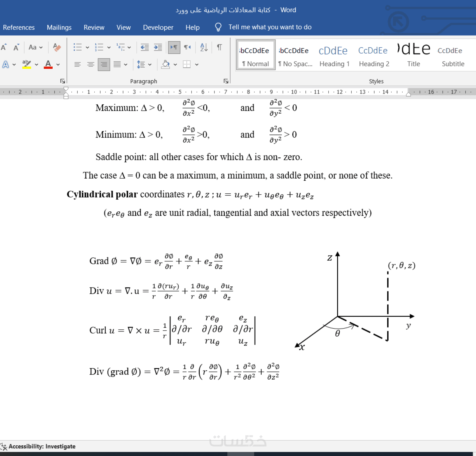Open the Line Spacing dropdown arrow
The height and width of the screenshot is (456, 476).
coord(150,65)
